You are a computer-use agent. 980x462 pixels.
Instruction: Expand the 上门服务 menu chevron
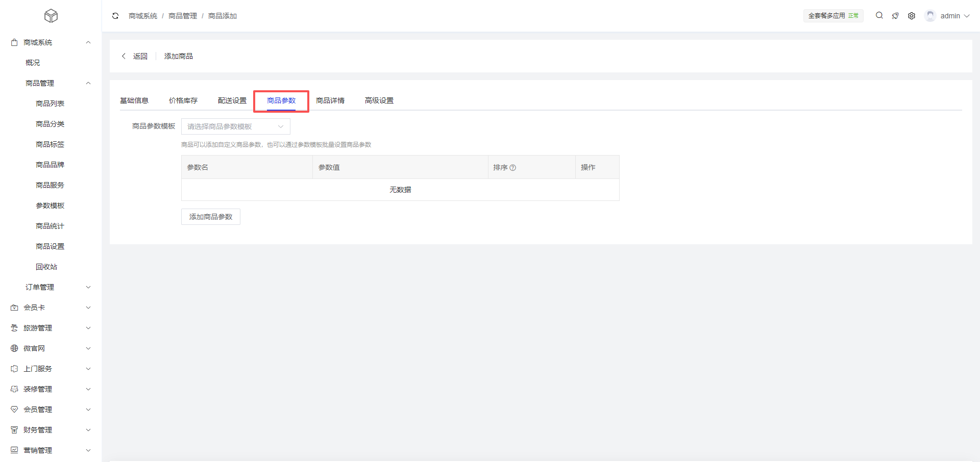[88, 369]
